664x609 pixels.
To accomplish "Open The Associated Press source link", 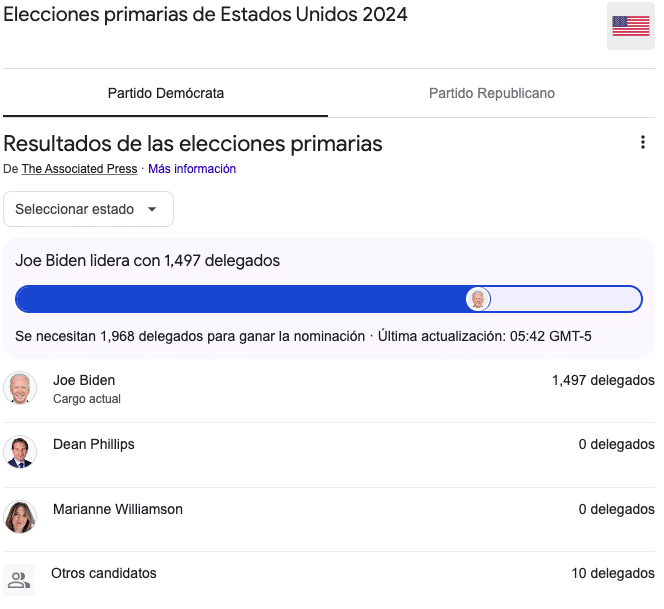I will point(80,169).
